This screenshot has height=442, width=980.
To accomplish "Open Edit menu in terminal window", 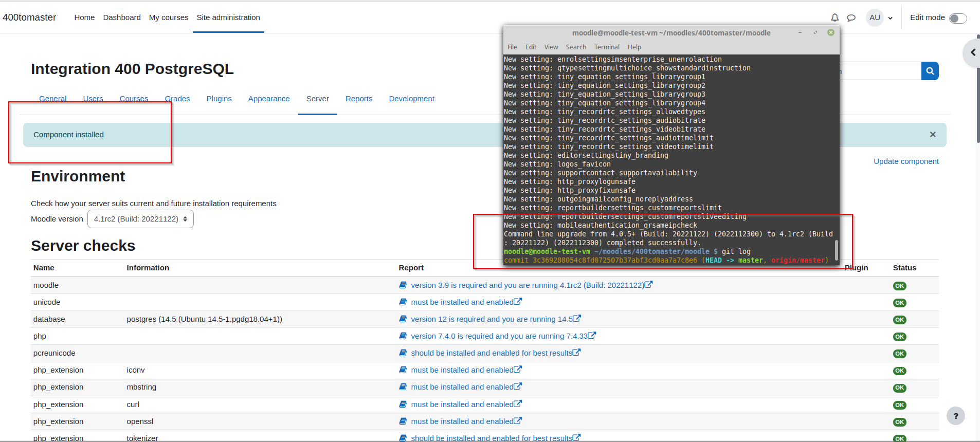I will [531, 47].
